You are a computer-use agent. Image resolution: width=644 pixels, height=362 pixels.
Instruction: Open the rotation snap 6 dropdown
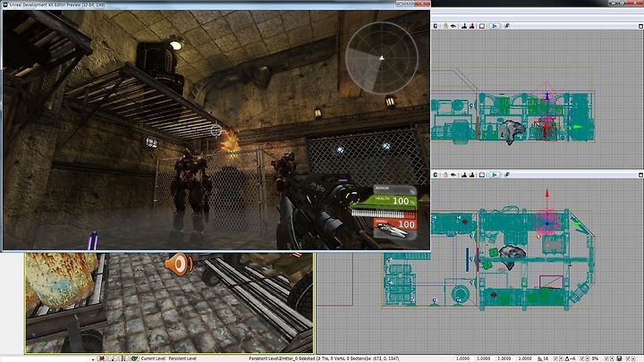click(x=588, y=358)
